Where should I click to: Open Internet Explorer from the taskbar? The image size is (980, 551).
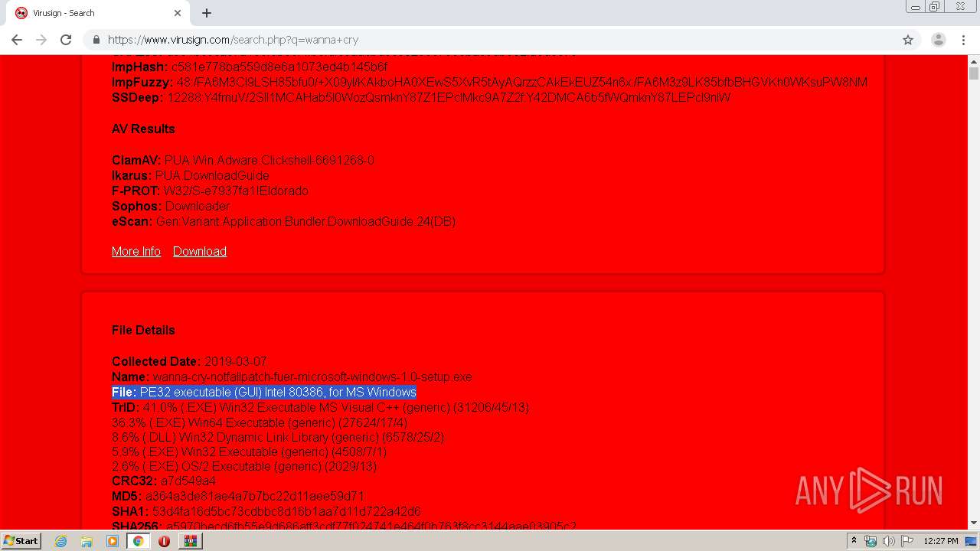(x=60, y=541)
